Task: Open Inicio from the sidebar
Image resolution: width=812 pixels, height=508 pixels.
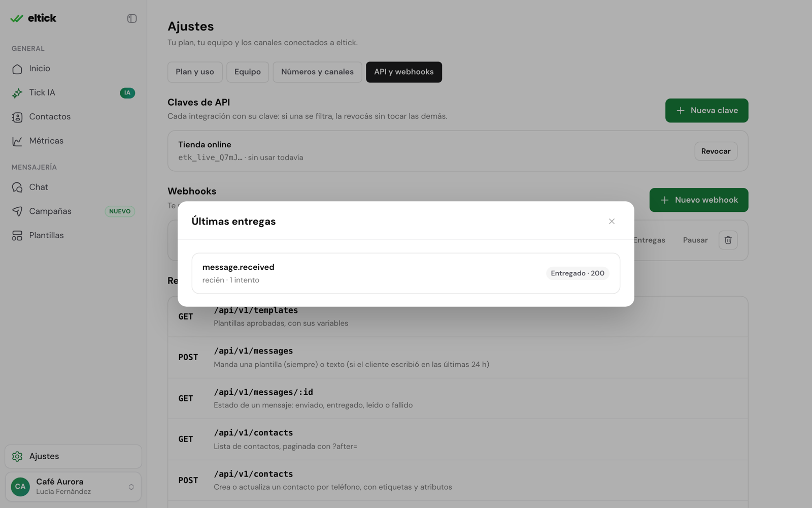Action: 73,69
